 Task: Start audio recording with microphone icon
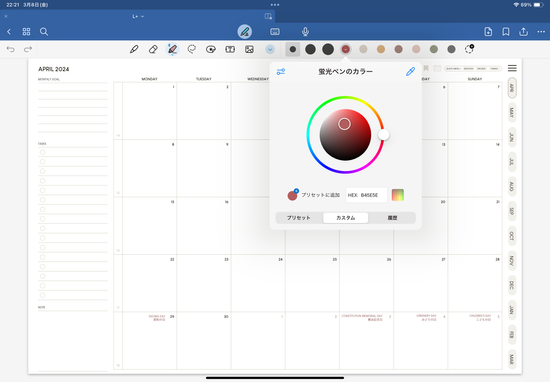pos(306,32)
